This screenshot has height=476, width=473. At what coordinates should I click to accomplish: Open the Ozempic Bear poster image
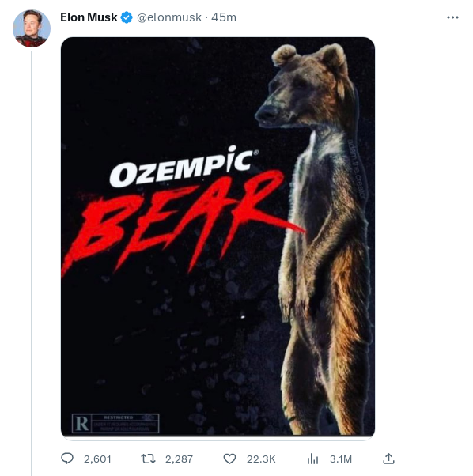218,236
